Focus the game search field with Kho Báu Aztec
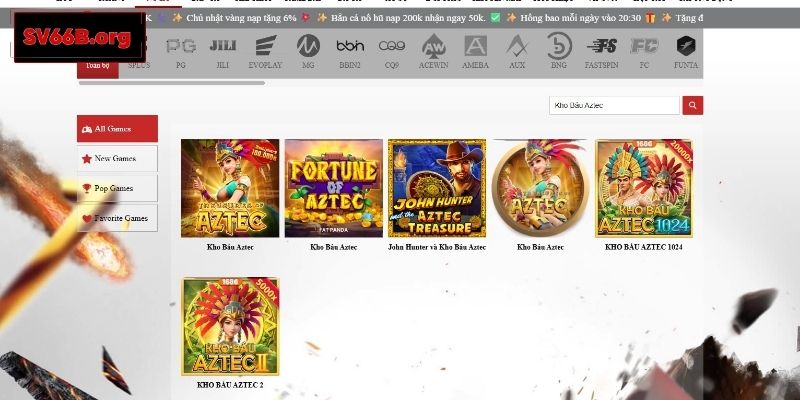The image size is (800, 400). 614,105
